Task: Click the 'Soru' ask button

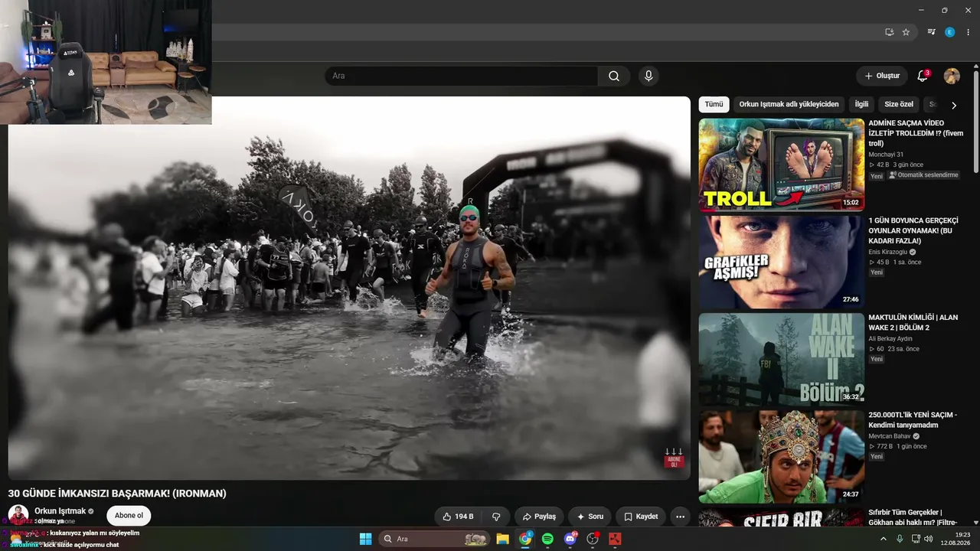Action: (590, 517)
